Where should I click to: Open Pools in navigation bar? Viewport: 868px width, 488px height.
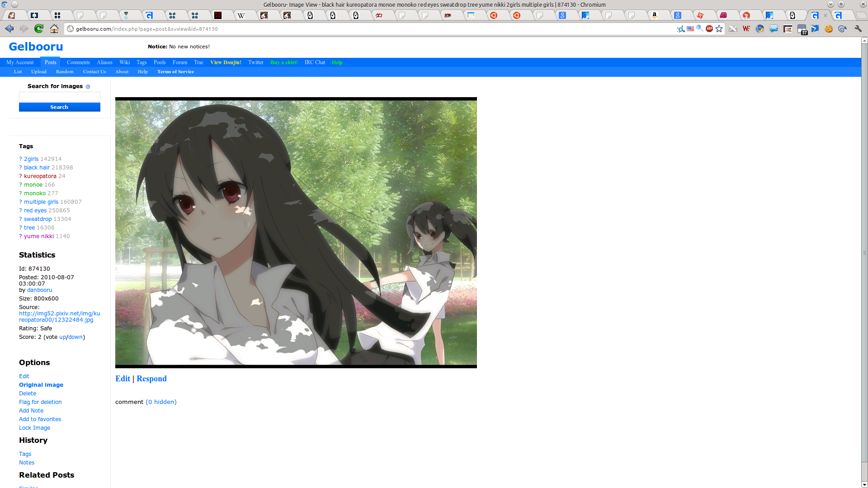[160, 62]
